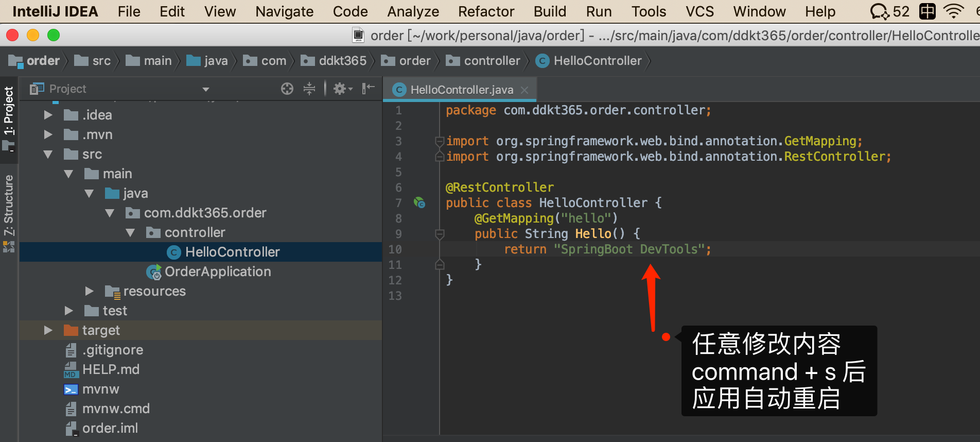Open the File menu
Screen dimensions: 980x442
[129, 11]
